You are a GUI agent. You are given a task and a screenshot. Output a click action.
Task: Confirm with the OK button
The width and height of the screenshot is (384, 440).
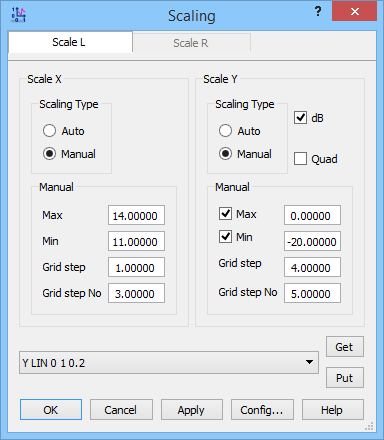tap(51, 410)
